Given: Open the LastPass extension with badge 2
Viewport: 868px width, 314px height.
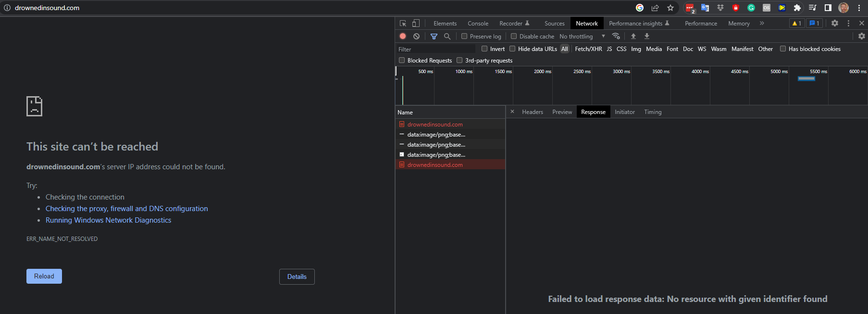Looking at the screenshot, I should tap(690, 8).
